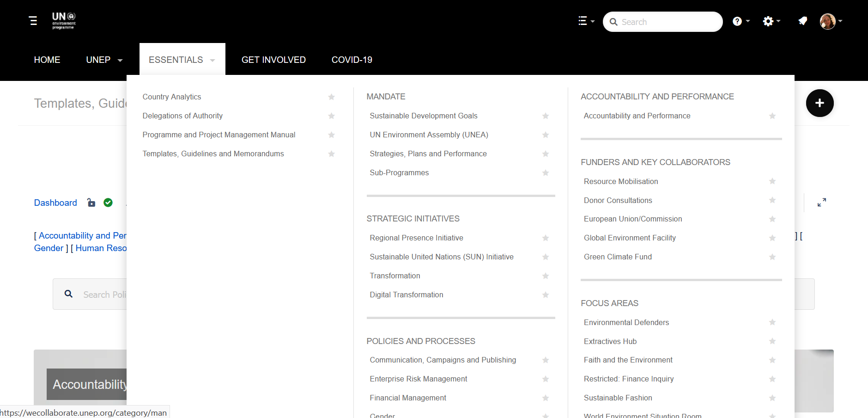Open the help question mark menu

tap(741, 21)
